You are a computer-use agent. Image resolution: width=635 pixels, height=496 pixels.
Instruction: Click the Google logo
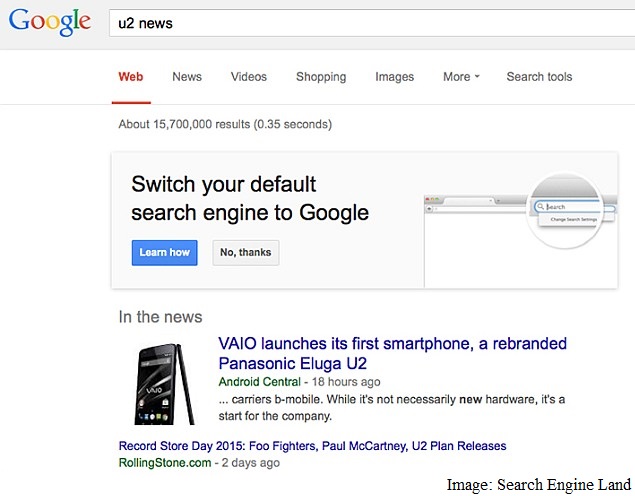[49, 22]
